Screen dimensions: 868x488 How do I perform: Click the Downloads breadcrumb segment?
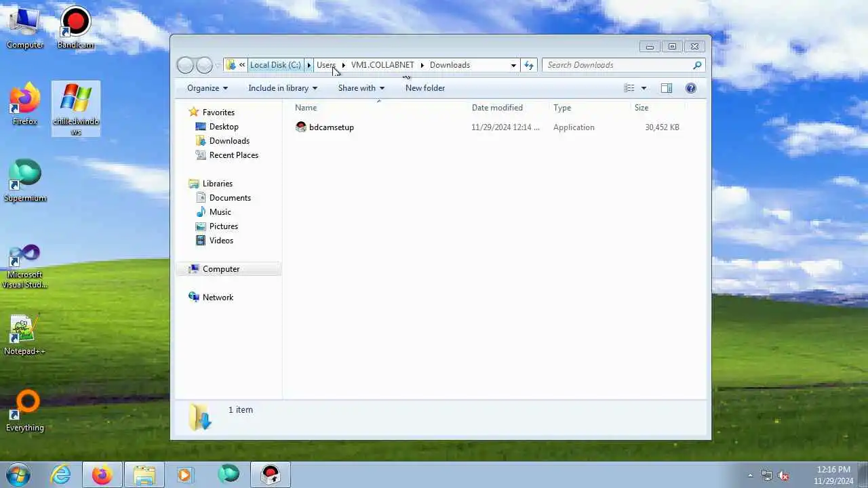click(x=450, y=65)
